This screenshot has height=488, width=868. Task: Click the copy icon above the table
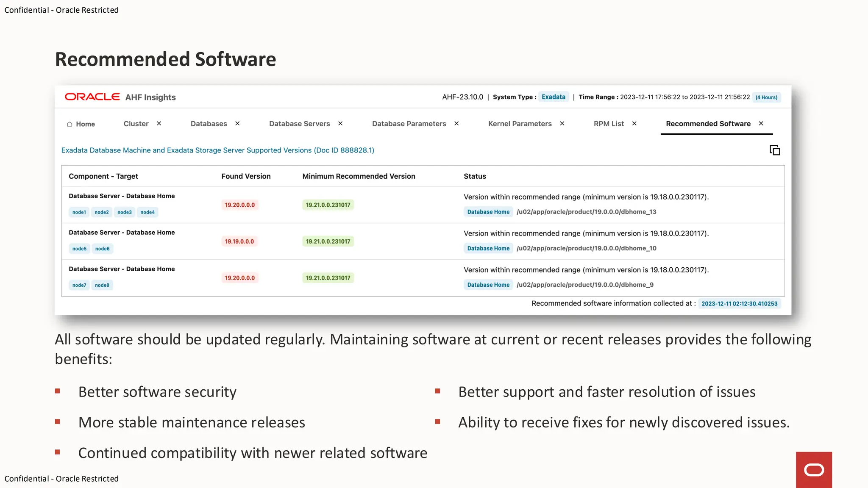pos(775,150)
